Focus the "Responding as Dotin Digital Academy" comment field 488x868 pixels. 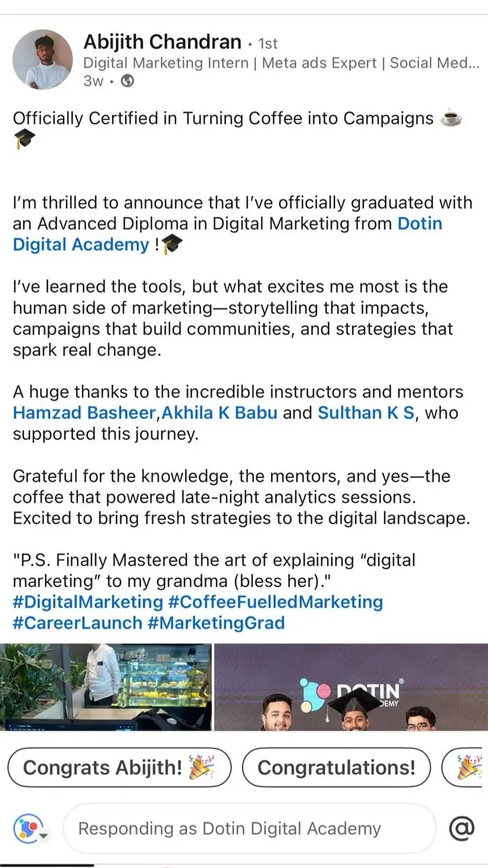pyautogui.click(x=249, y=829)
